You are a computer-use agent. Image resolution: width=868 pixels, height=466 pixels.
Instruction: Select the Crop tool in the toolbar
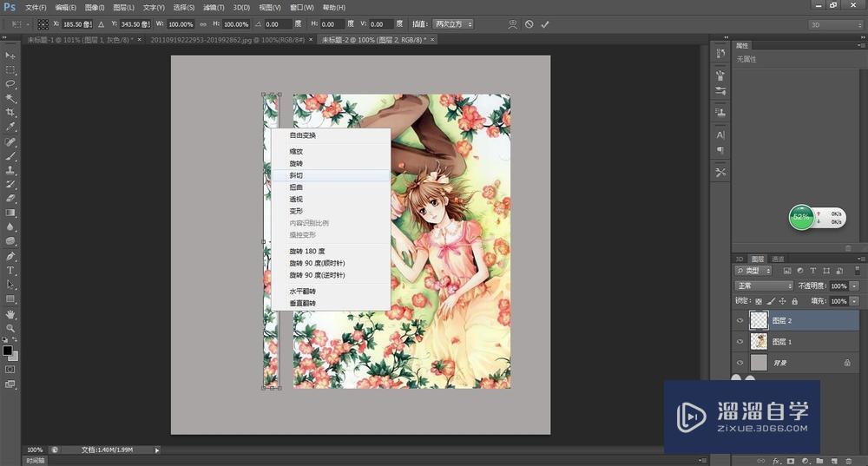tap(10, 113)
